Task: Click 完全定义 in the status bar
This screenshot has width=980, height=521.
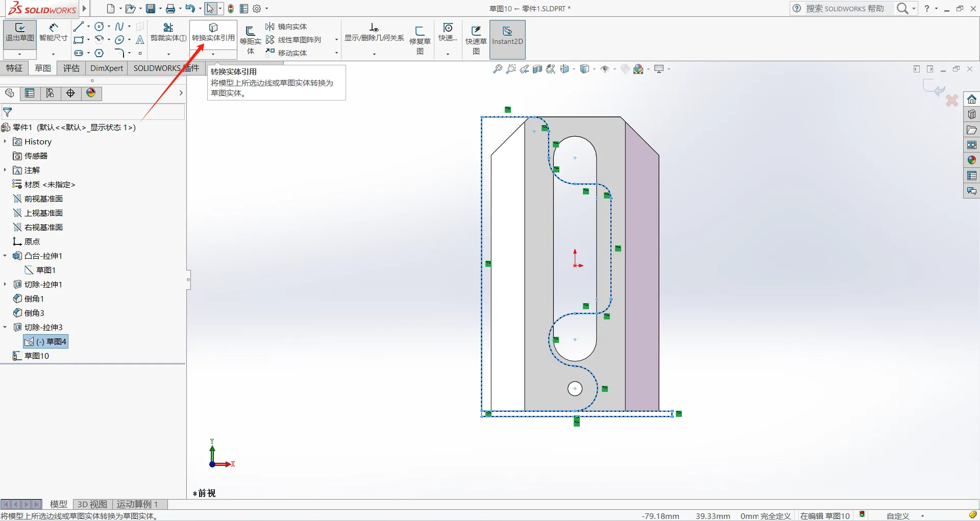Action: click(x=775, y=516)
